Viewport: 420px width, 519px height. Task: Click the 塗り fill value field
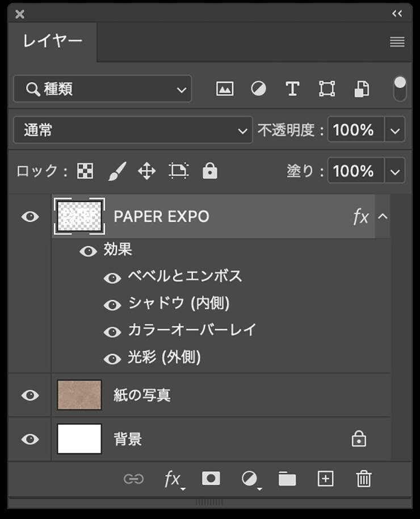pos(354,171)
